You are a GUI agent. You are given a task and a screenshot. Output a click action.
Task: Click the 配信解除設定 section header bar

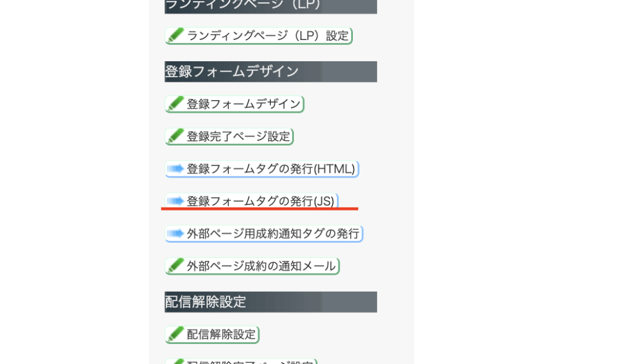click(271, 302)
